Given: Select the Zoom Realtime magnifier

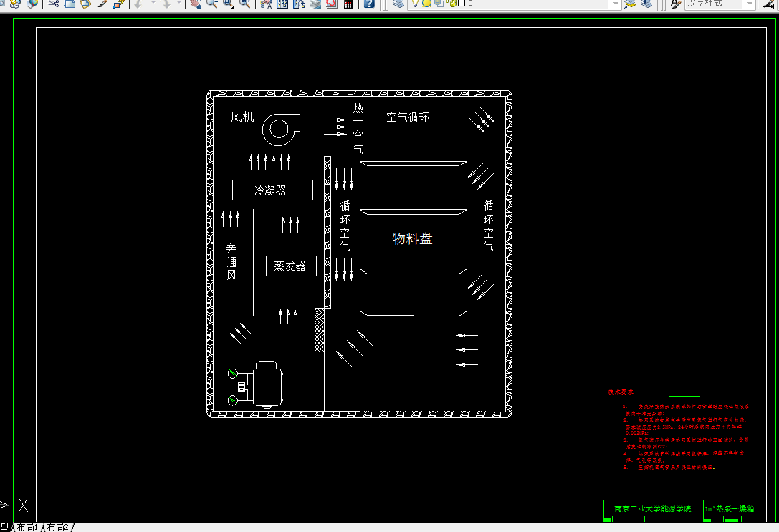Looking at the screenshot, I should (x=212, y=4).
